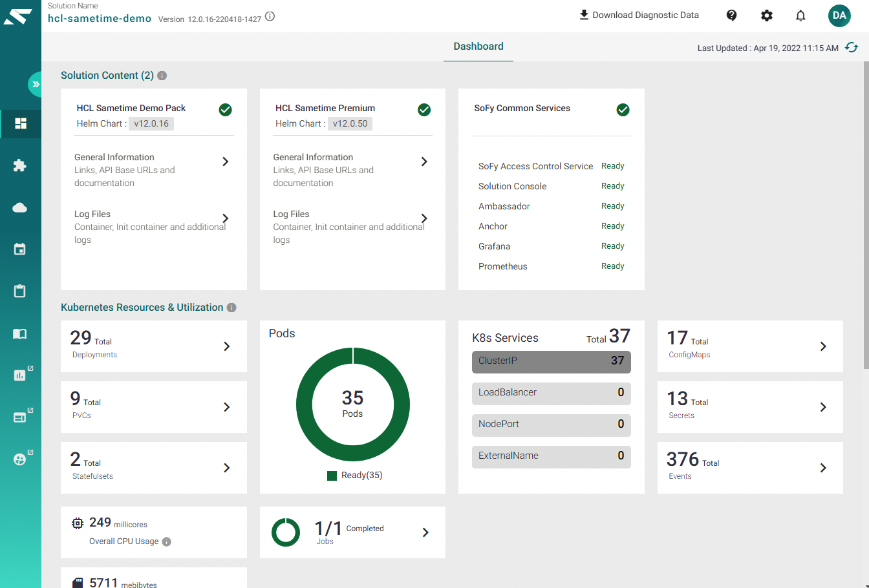Open the PVCs card arrow
869x588 pixels.
click(227, 407)
